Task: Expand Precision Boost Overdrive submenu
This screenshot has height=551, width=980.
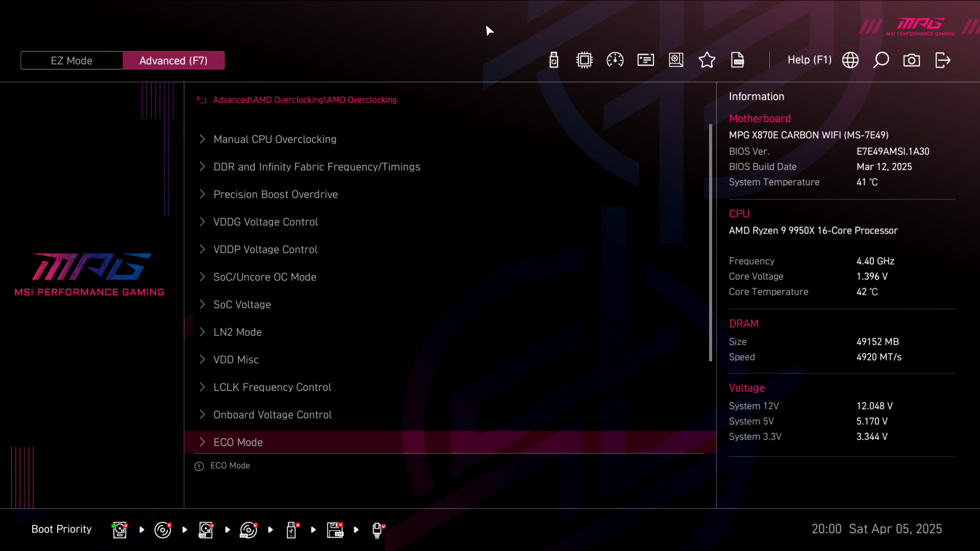Action: click(275, 194)
